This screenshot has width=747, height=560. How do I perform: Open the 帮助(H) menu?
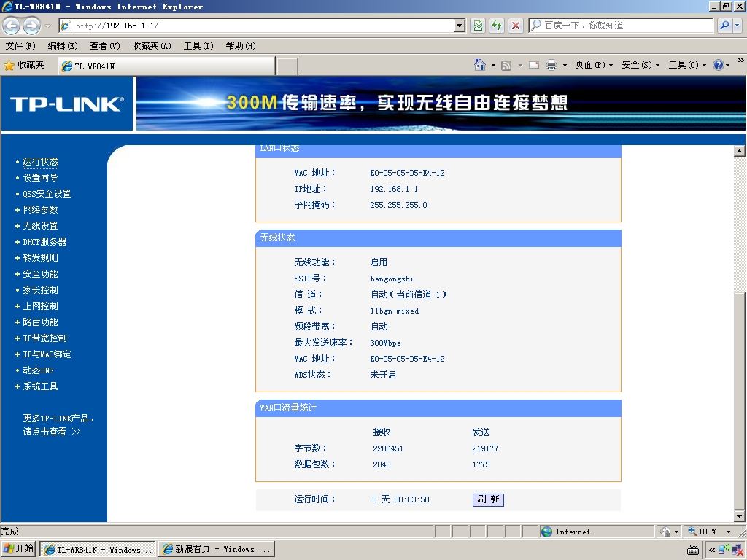coord(241,46)
